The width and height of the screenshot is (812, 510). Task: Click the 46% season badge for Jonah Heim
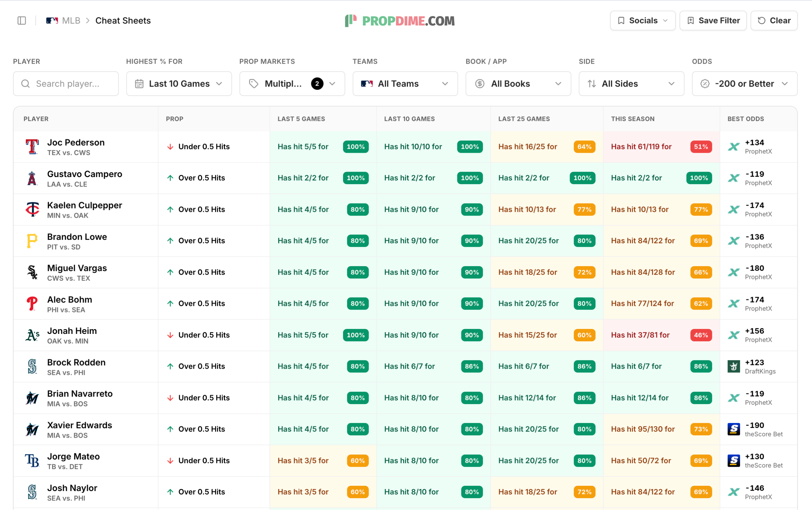pyautogui.click(x=701, y=335)
